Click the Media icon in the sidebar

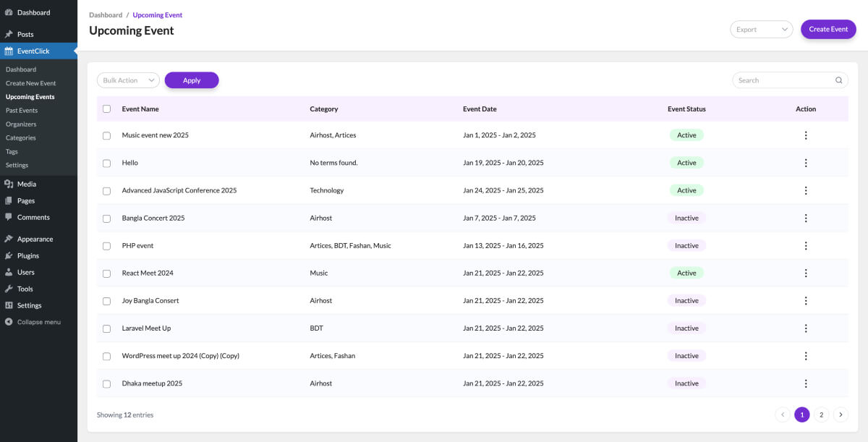[x=9, y=184]
